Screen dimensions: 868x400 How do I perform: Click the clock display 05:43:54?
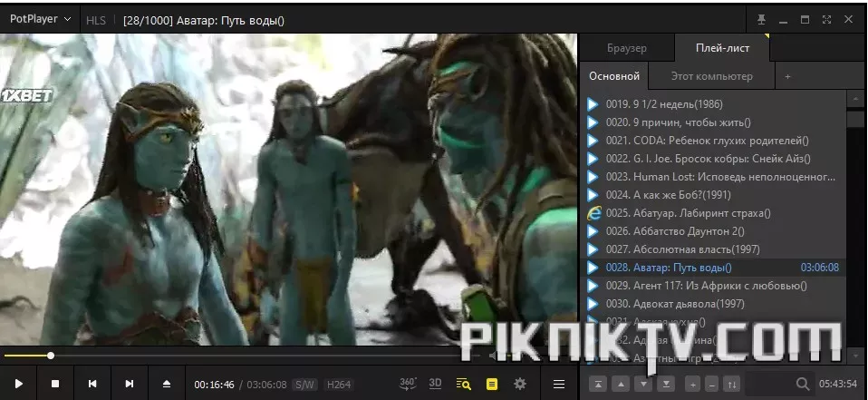coord(838,384)
